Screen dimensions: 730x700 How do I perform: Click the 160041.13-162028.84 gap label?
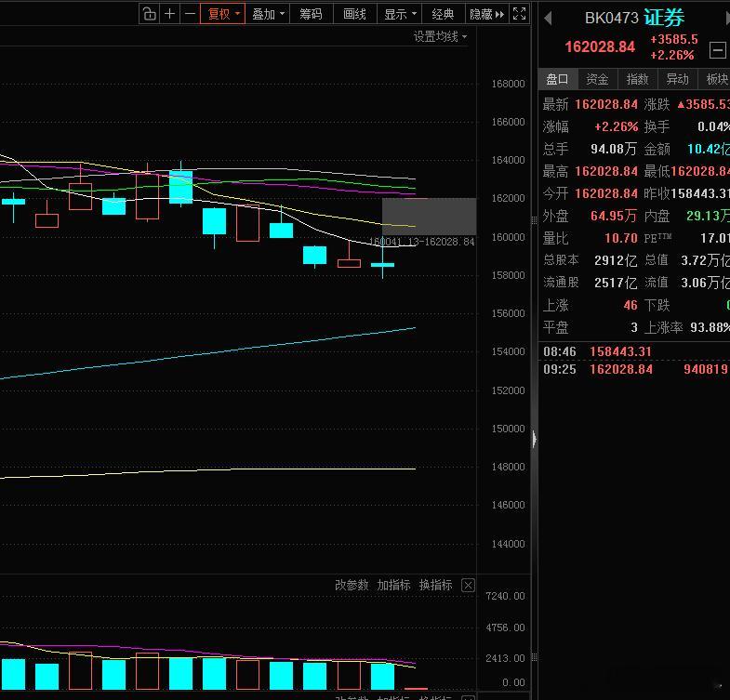coord(422,242)
